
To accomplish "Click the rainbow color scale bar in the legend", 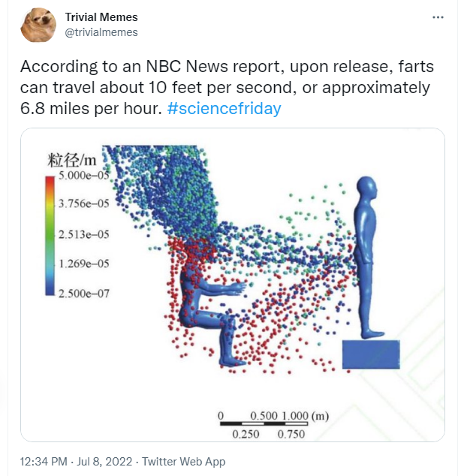I will coord(50,235).
